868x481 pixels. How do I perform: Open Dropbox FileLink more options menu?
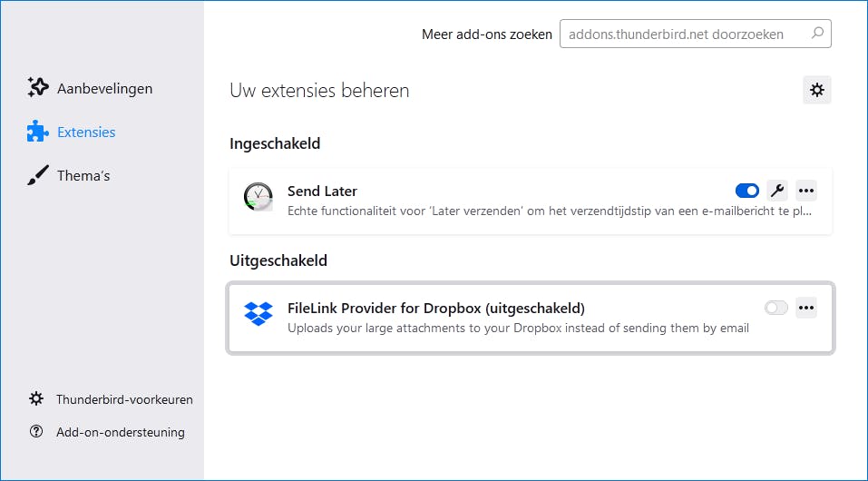pyautogui.click(x=806, y=308)
